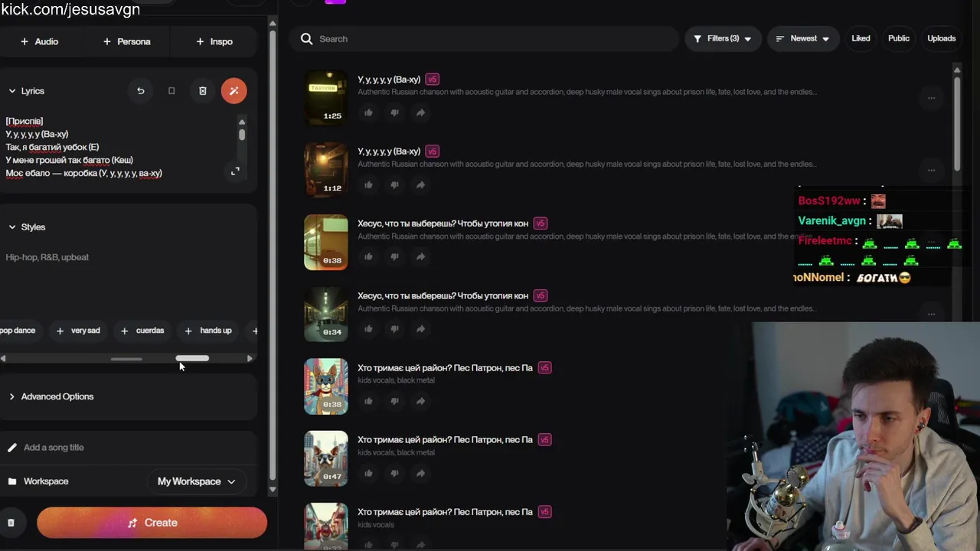Screen dimensions: 980x551
Task: Click 'kids vocals, black metal' under the 0:38 song
Action: point(396,380)
